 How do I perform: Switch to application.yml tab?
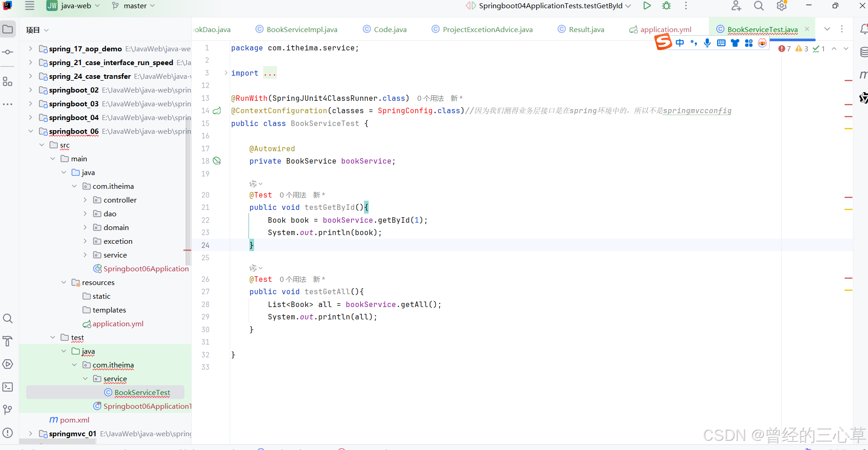(660, 29)
